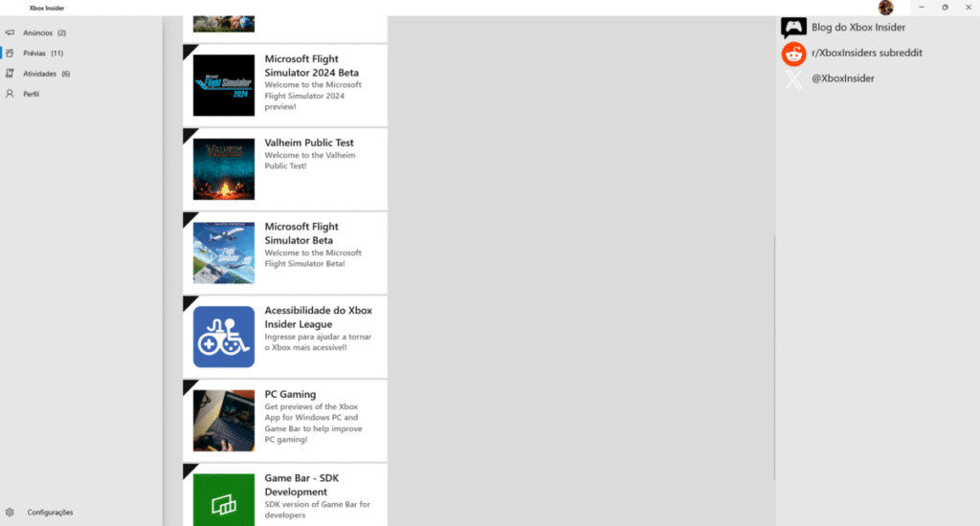Select the PC Gaming preview title
The image size is (980, 526).
(290, 394)
